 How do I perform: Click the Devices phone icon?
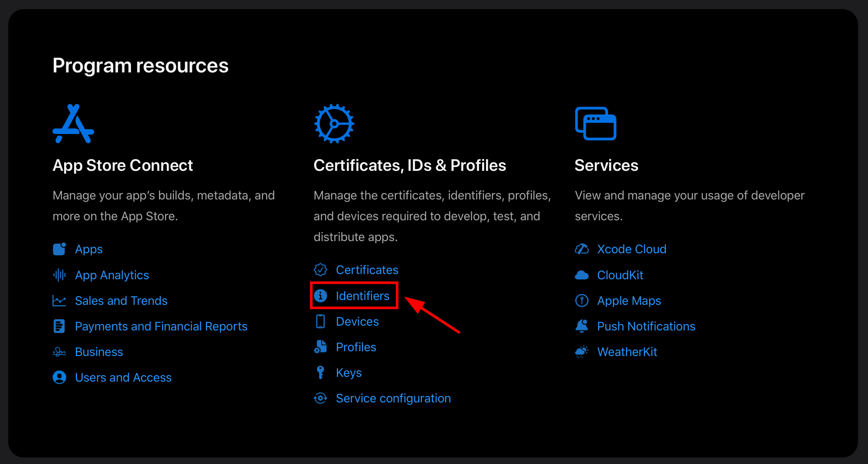point(320,321)
